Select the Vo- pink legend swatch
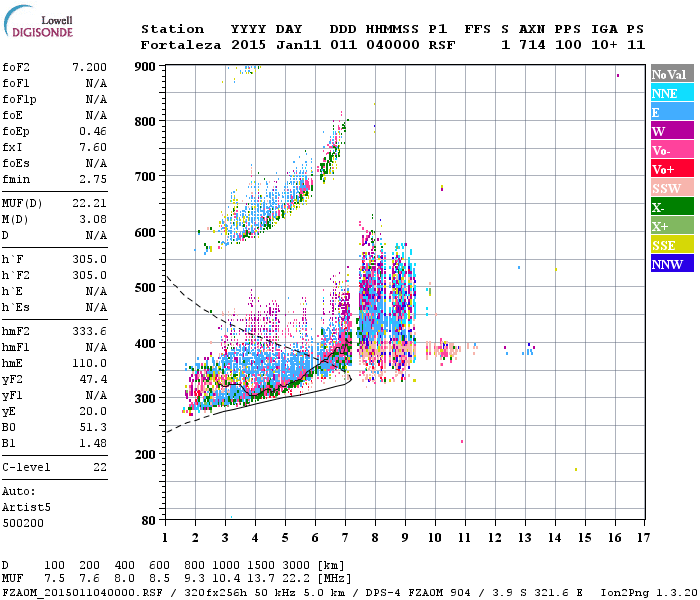The image size is (700, 600). pyautogui.click(x=672, y=150)
